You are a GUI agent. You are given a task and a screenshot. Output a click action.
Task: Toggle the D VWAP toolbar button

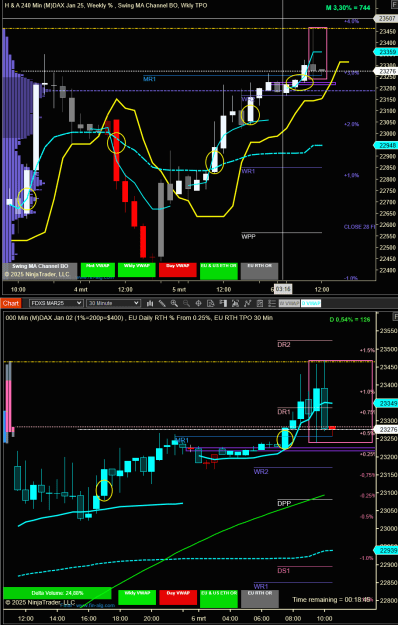(x=311, y=303)
